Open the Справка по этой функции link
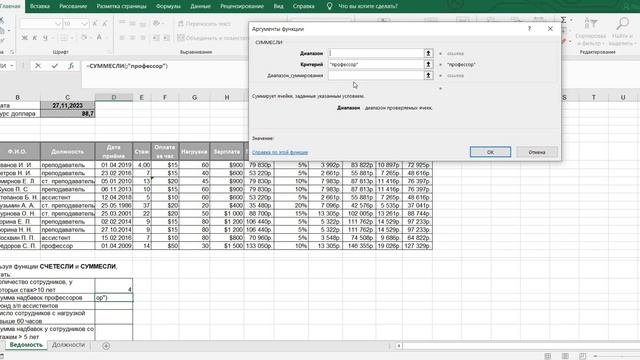The height and width of the screenshot is (360, 640). pyautogui.click(x=280, y=152)
